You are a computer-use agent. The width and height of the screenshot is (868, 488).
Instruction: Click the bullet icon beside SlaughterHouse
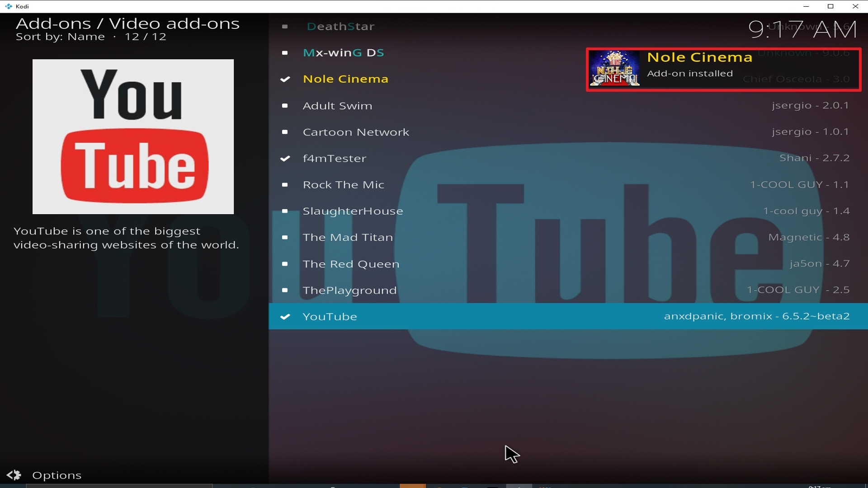pyautogui.click(x=285, y=211)
